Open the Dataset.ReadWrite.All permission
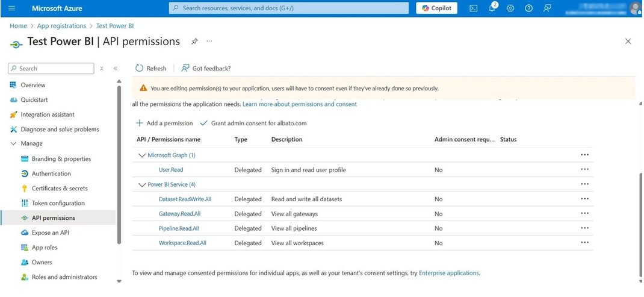The width and height of the screenshot is (644, 297). tap(185, 199)
